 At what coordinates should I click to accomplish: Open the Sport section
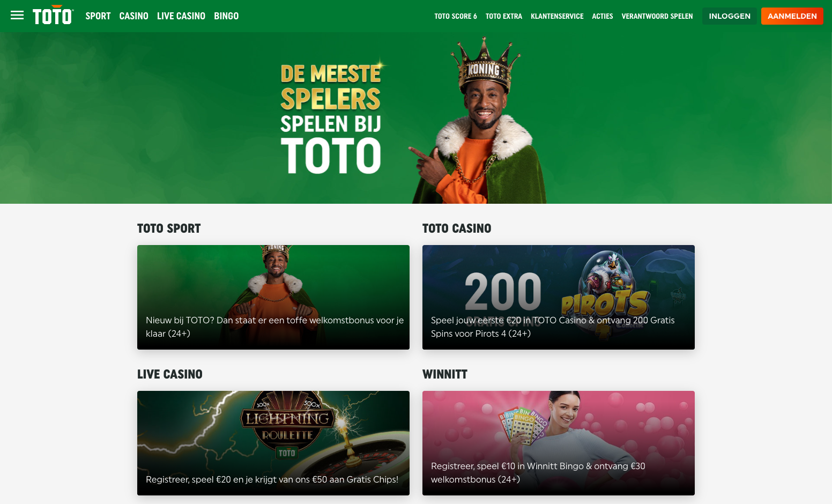98,16
